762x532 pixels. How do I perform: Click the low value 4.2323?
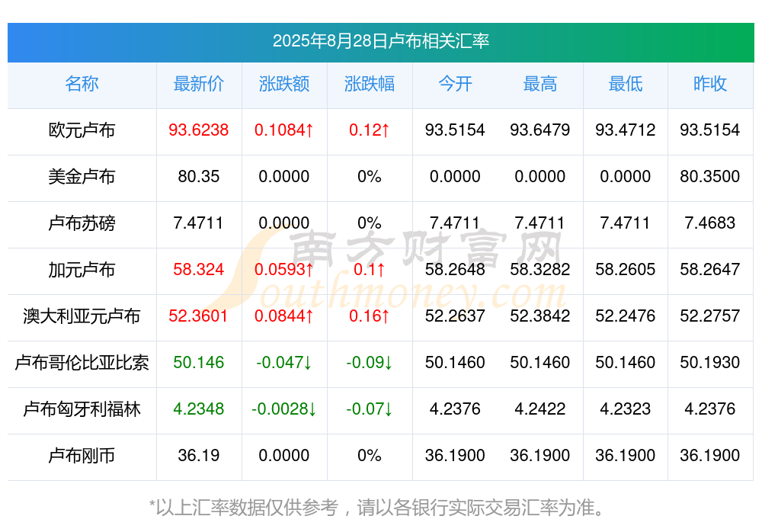[626, 409]
